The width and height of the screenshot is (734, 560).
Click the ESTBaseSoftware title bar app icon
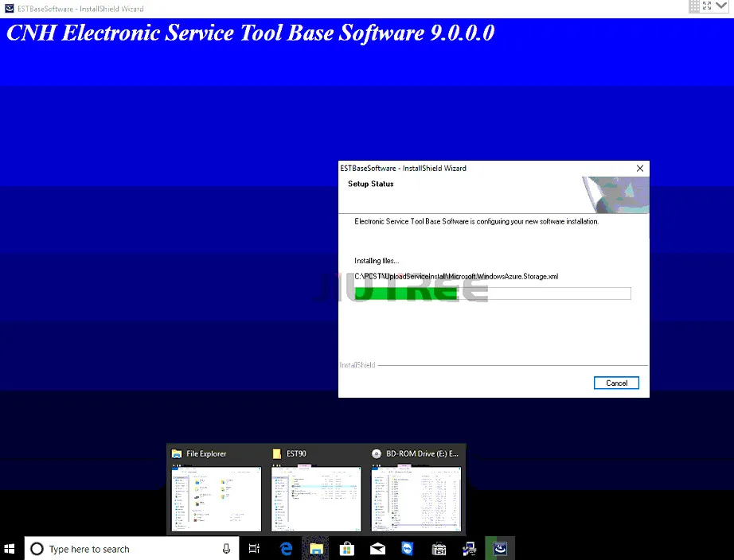click(9, 8)
